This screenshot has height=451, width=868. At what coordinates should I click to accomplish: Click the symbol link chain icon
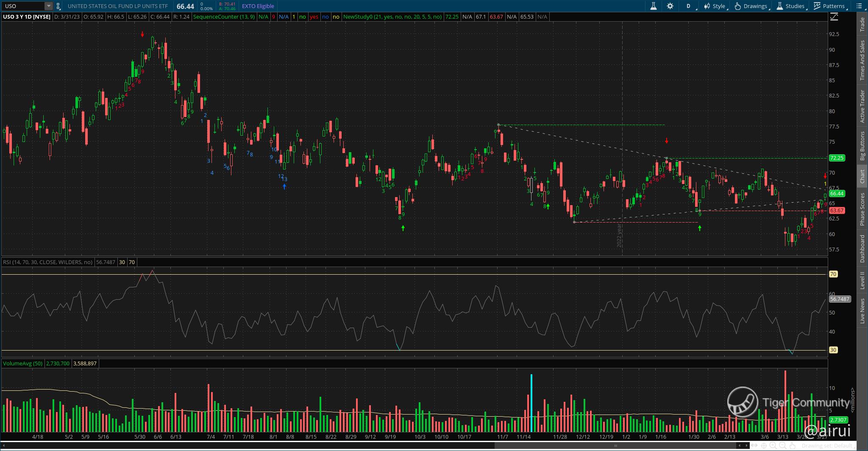[x=58, y=6]
